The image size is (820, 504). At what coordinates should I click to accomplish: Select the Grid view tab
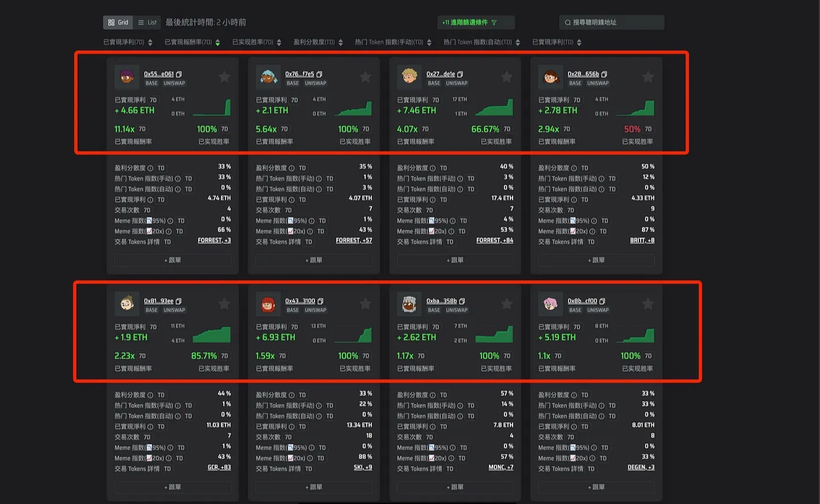(118, 22)
